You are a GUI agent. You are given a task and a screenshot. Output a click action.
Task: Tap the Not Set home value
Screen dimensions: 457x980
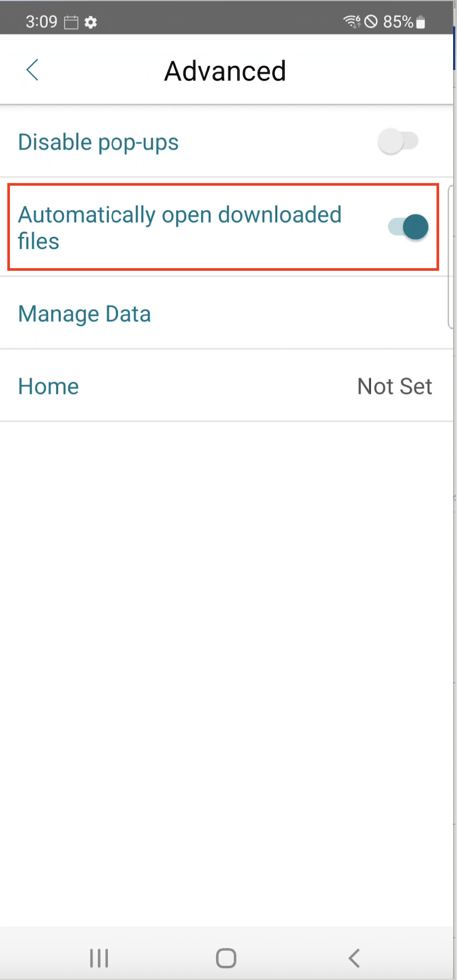[394, 386]
